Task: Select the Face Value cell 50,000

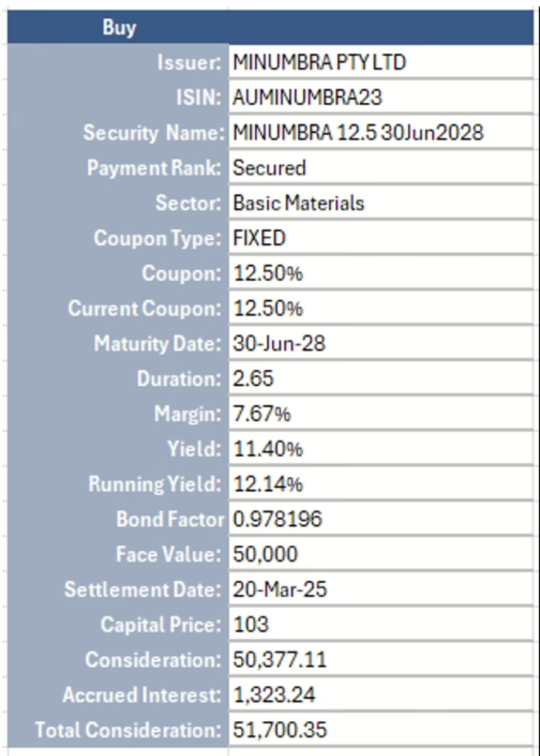Action: (265, 554)
